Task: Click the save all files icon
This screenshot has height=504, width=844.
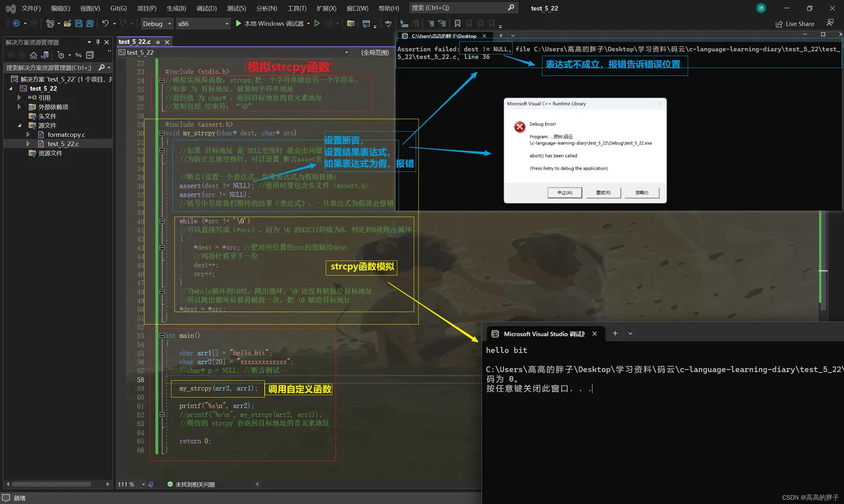Action: [x=90, y=24]
